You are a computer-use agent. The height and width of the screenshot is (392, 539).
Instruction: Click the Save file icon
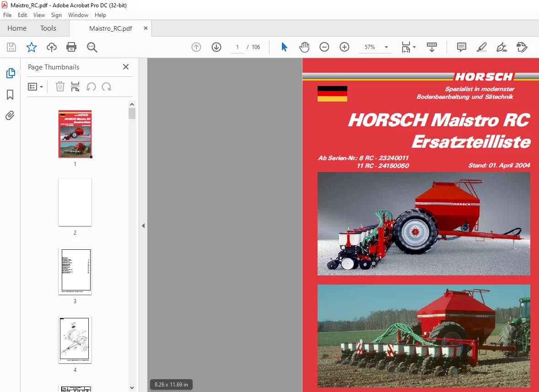tap(11, 47)
